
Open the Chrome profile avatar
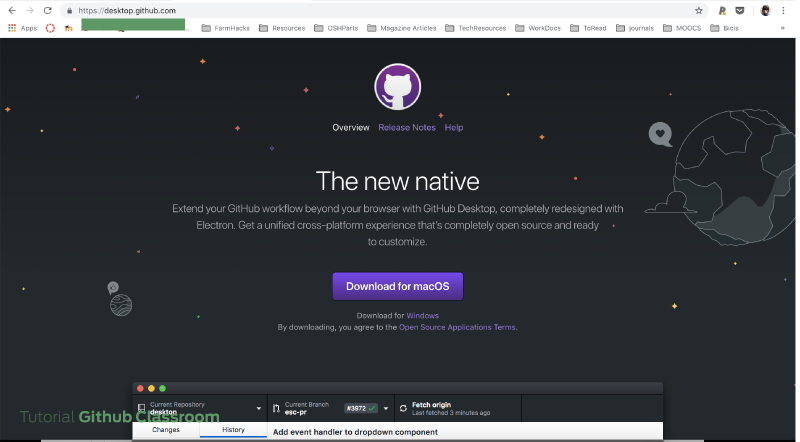coord(765,11)
